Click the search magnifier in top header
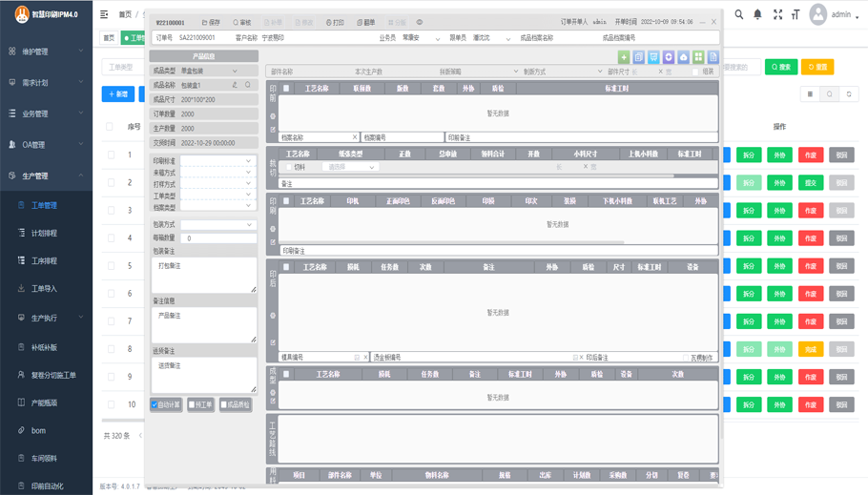 [738, 15]
